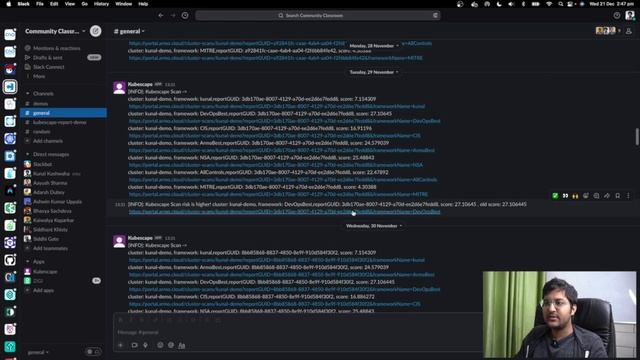The width and height of the screenshot is (640, 360).
Task: Open the Monday 28 November date dropdown
Action: 373,46
